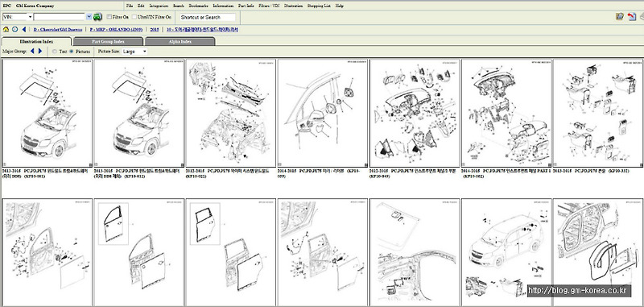Click the D - Chevrolet/GM Daewoo breadcrumb link
644x307 pixels.
pos(57,30)
